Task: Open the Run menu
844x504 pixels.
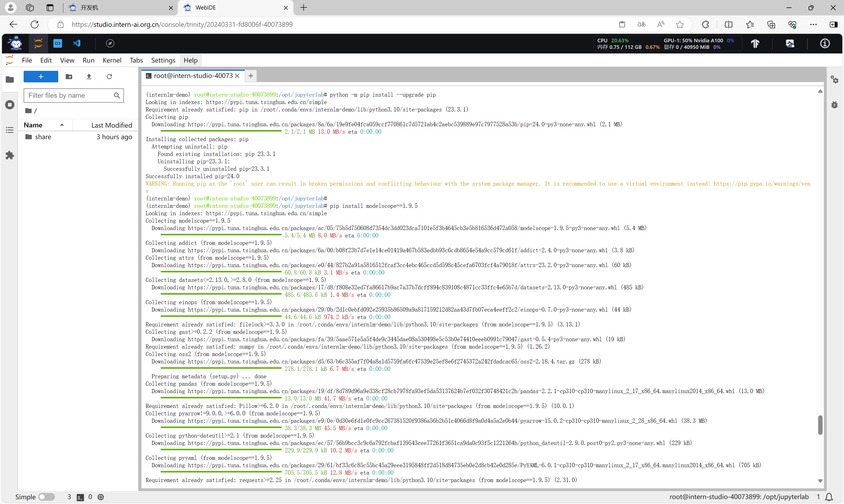Action: tap(88, 60)
